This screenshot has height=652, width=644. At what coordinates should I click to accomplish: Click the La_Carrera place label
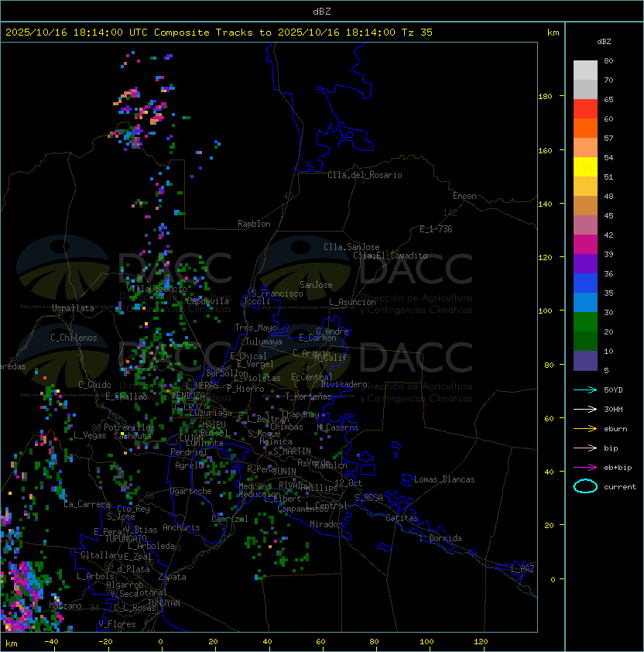click(87, 504)
